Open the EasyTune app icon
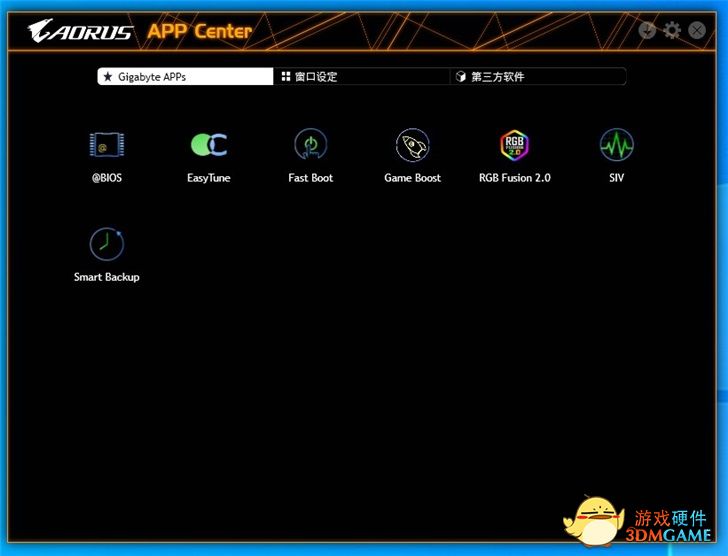Viewport: 728px width, 556px height. 209,144
